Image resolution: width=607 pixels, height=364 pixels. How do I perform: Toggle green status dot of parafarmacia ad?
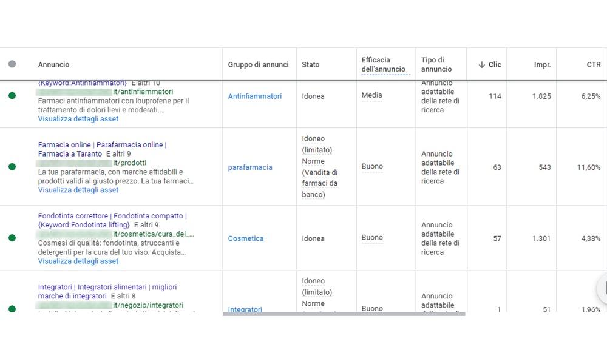(12, 167)
